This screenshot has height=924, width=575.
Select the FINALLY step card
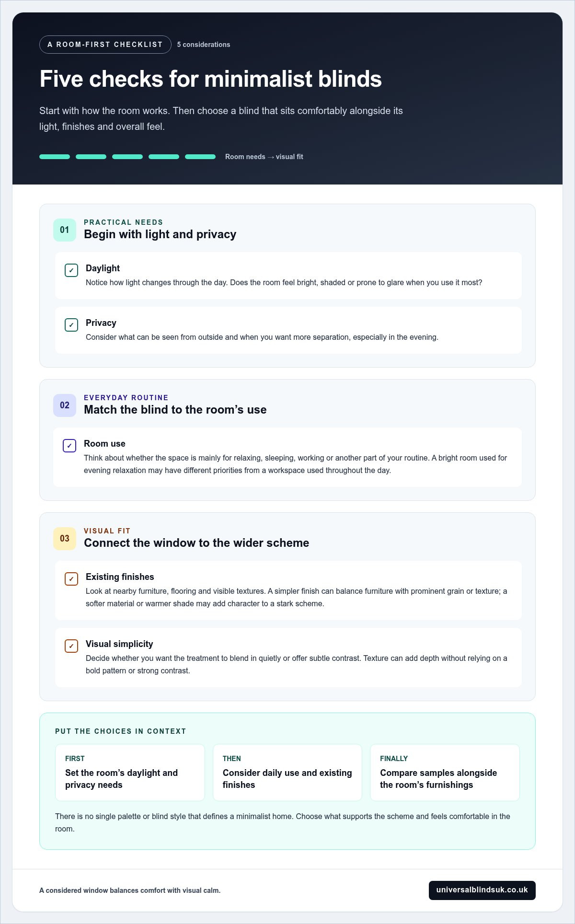[445, 772]
